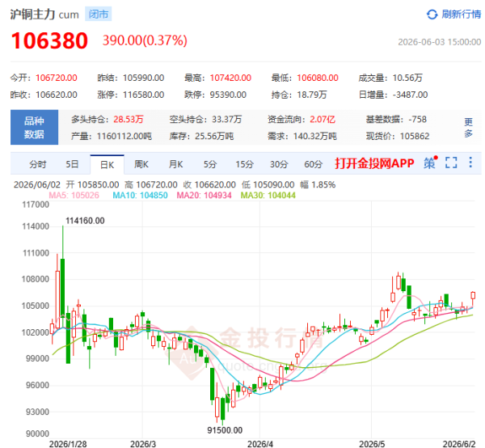Switch to the 5分 chart tab

(x=210, y=164)
